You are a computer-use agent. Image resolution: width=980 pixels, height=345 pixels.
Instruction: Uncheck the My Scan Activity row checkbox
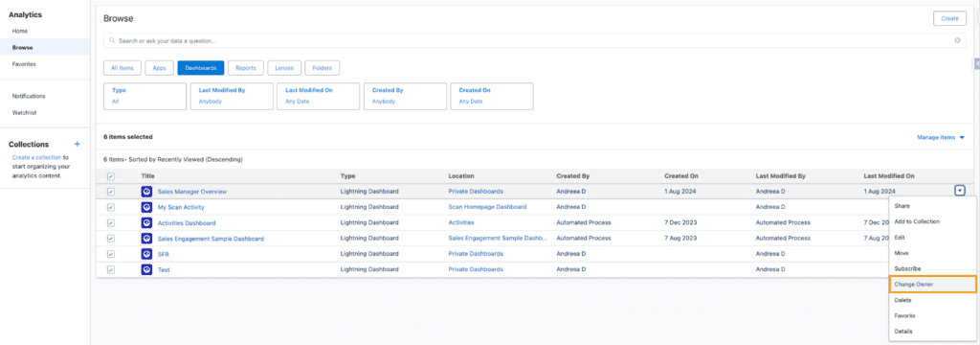[111, 207]
